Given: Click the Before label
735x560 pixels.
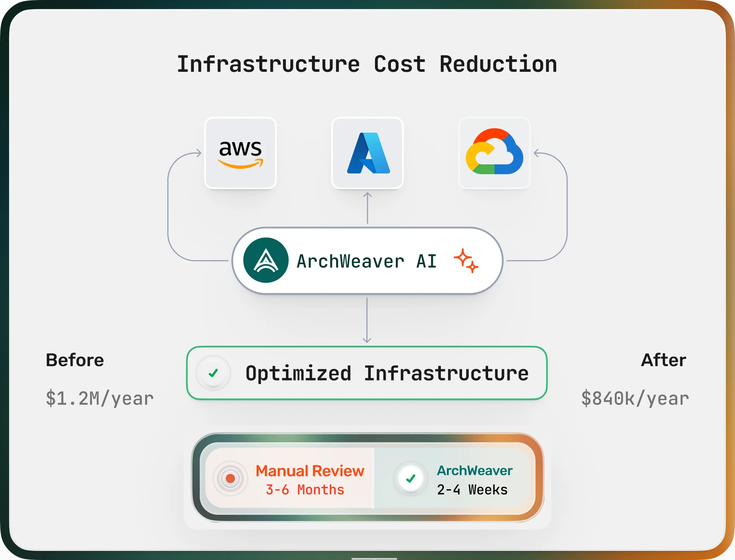Looking at the screenshot, I should point(75,360).
